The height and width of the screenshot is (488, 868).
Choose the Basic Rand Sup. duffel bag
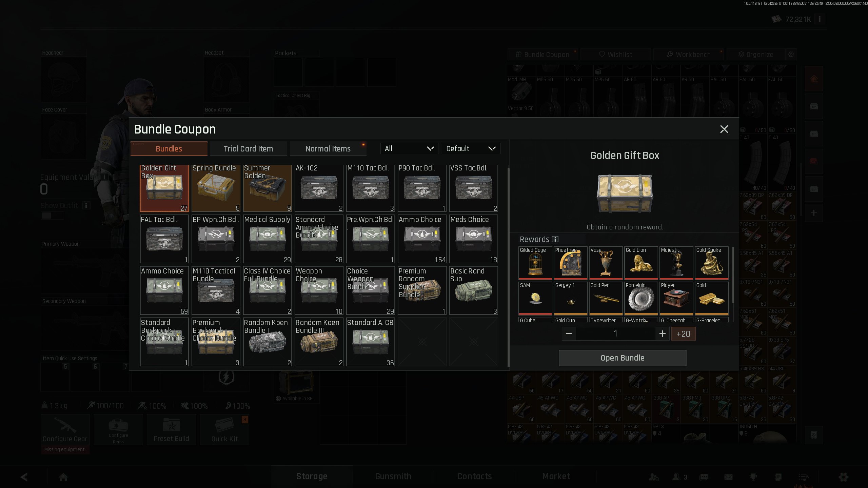pos(473,290)
